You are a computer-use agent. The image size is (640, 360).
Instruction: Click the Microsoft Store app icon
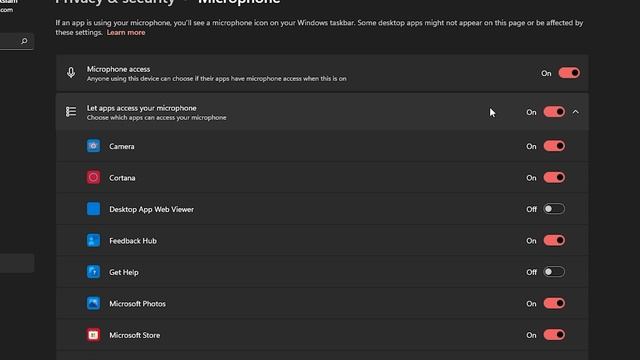[x=93, y=335]
